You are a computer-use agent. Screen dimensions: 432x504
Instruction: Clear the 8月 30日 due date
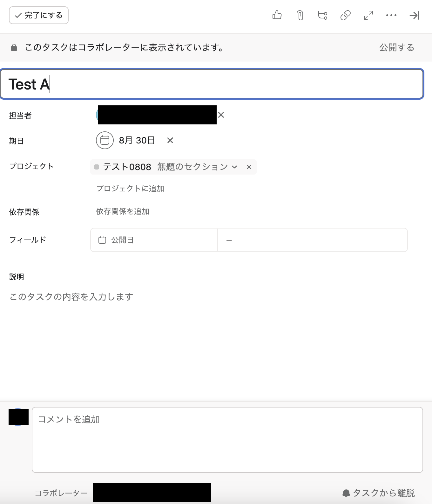point(170,140)
